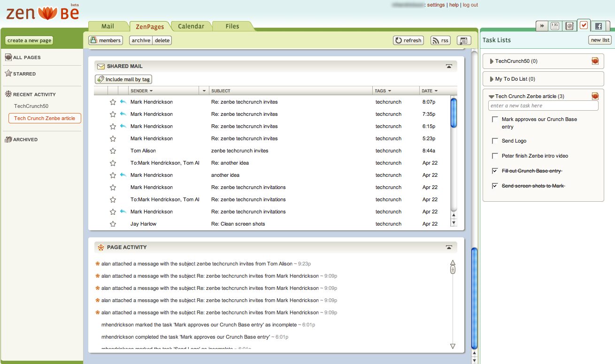
Task: Open the Date column sort dropdown
Action: click(436, 91)
